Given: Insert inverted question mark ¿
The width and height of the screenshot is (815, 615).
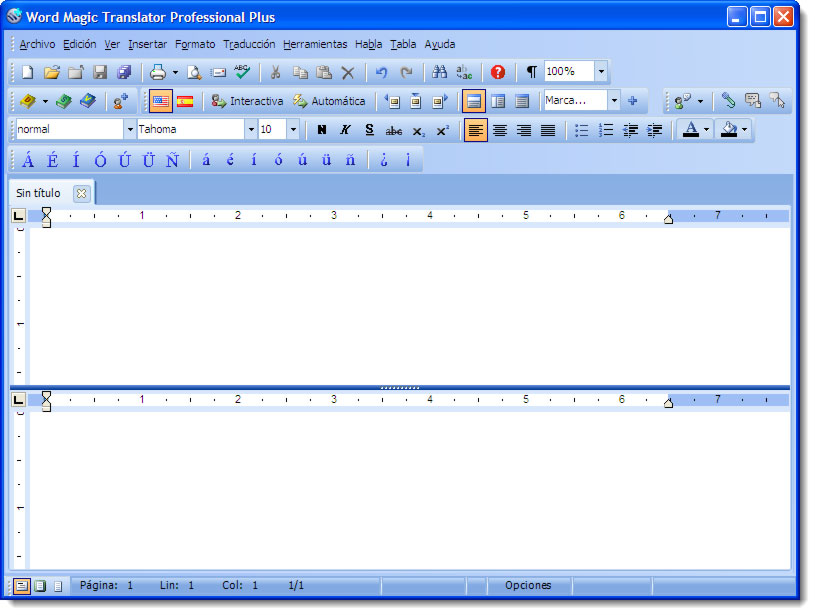Looking at the screenshot, I should tap(384, 160).
